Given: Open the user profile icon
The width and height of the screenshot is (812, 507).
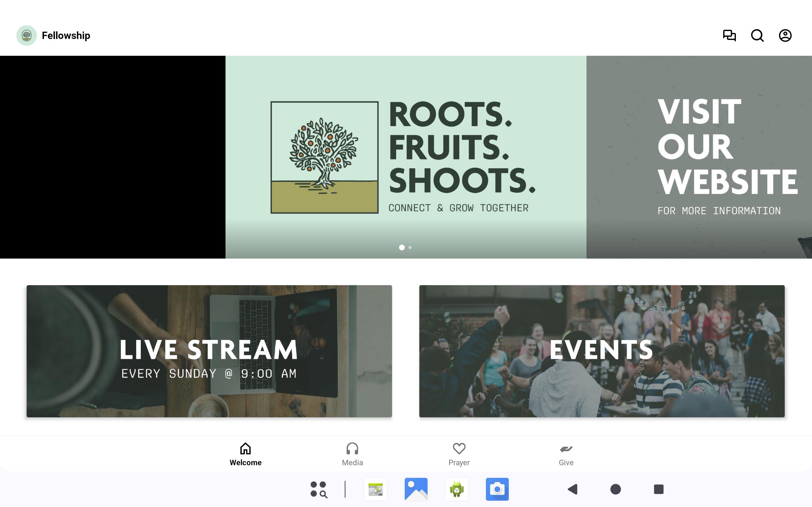Looking at the screenshot, I should (785, 35).
